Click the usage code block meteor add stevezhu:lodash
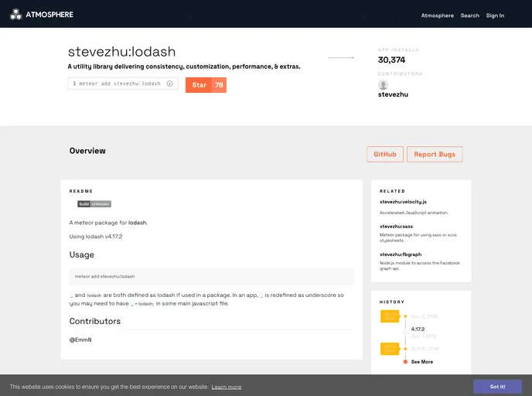 point(212,277)
